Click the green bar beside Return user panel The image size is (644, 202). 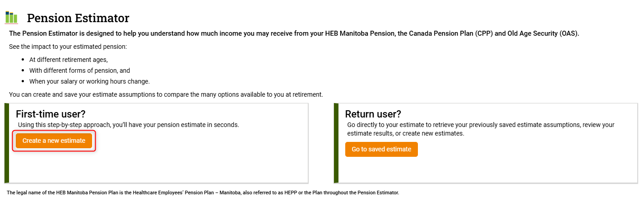(x=336, y=143)
